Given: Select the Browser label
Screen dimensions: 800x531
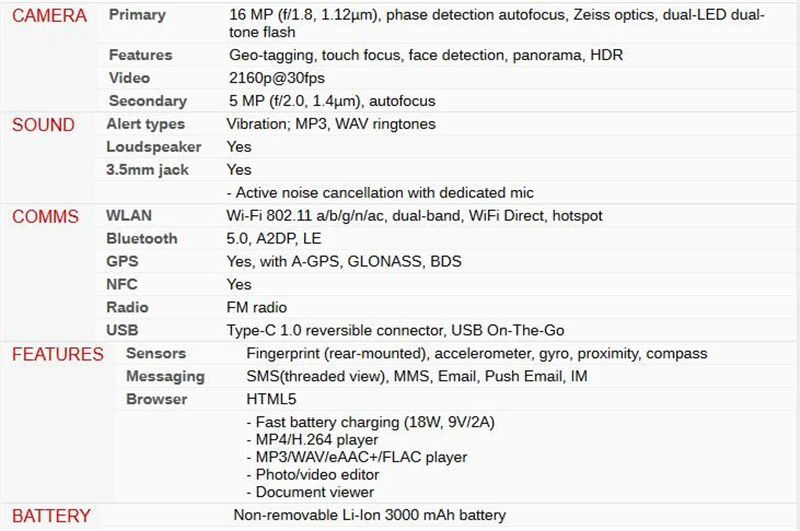Looking at the screenshot, I should click(x=156, y=399).
